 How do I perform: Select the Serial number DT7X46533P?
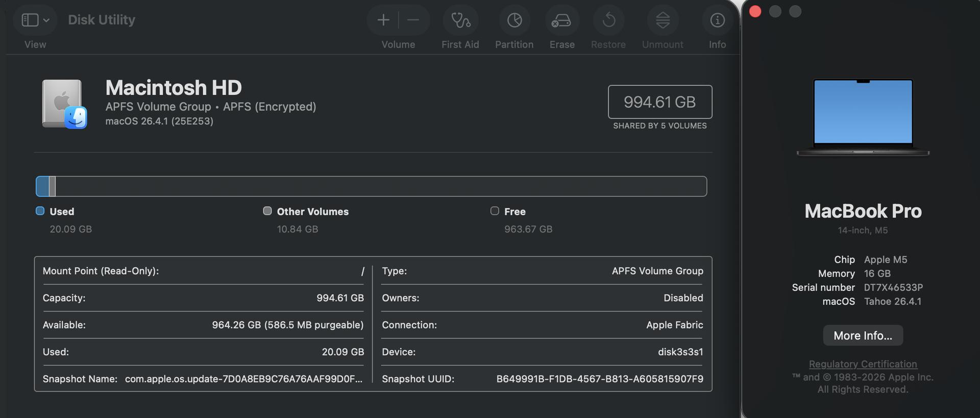click(x=893, y=287)
